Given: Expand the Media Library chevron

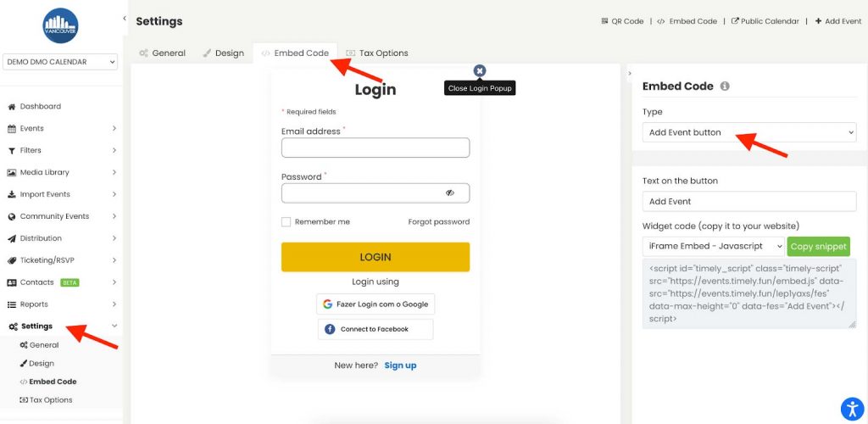Looking at the screenshot, I should click(114, 173).
